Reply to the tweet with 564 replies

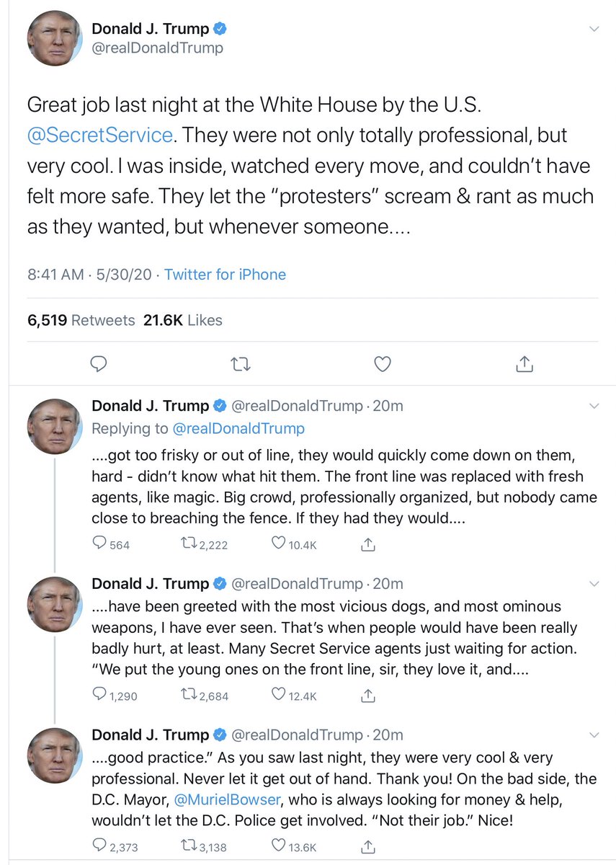[x=100, y=544]
